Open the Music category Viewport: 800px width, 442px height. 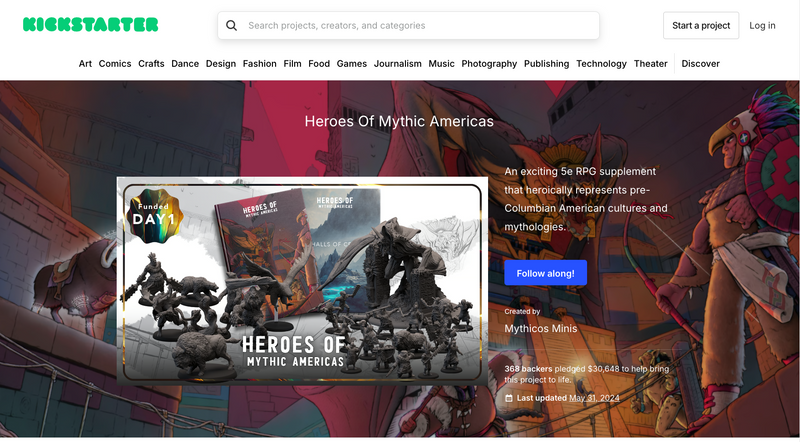(441, 64)
